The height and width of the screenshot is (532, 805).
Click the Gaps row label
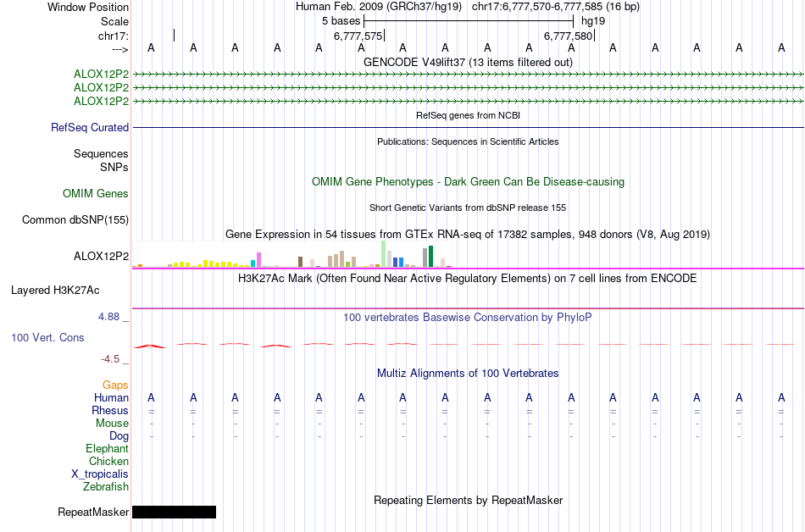[x=115, y=385]
